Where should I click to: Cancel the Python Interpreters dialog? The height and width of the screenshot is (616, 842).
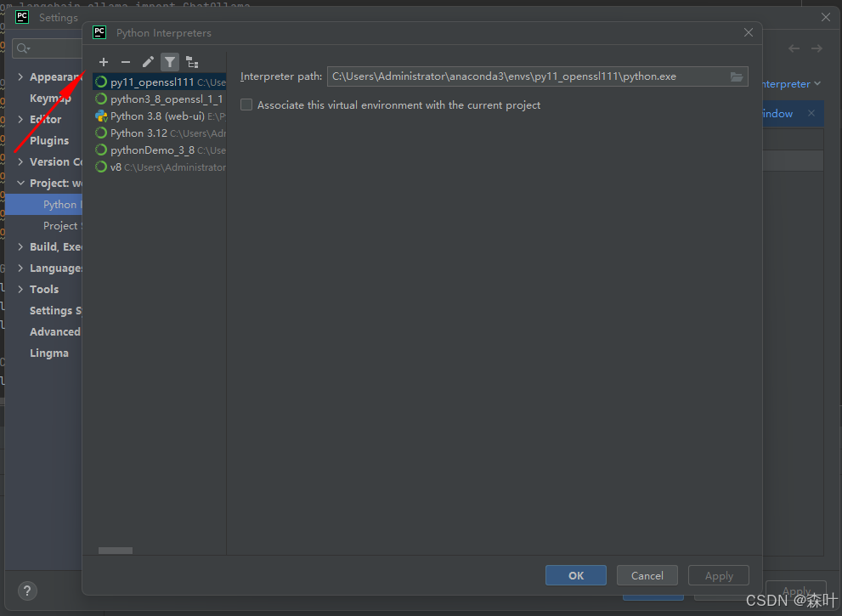647,576
